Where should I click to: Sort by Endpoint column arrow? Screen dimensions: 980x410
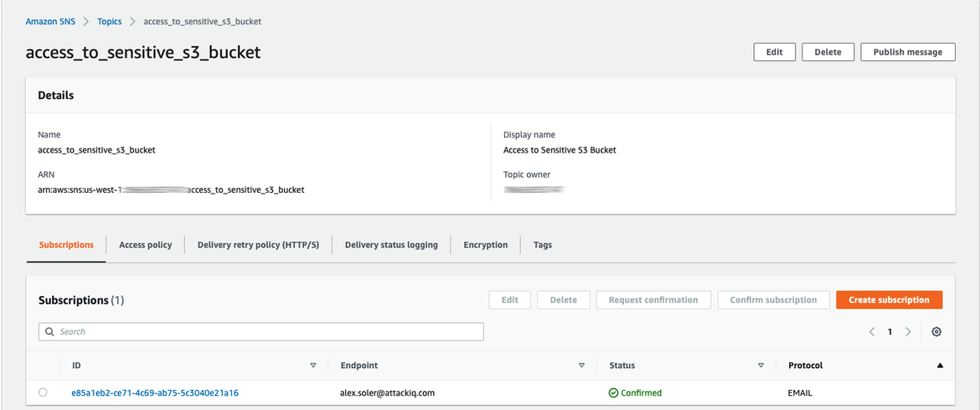coord(581,366)
